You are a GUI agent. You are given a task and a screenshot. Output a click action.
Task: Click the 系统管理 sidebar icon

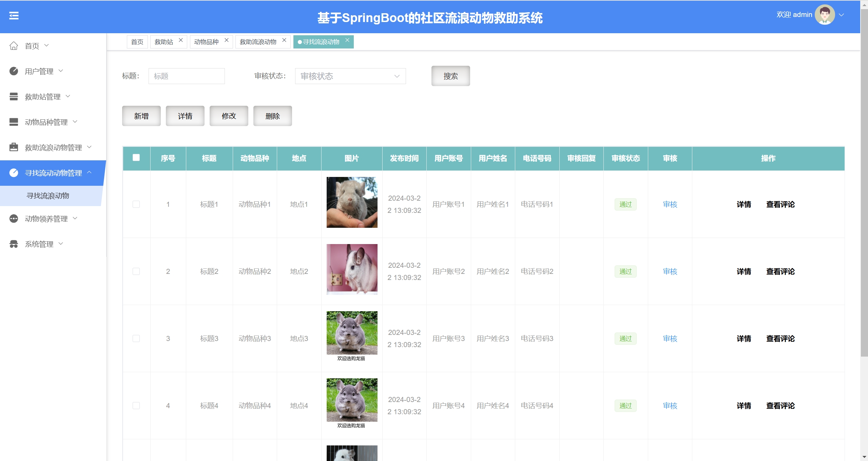coord(14,244)
